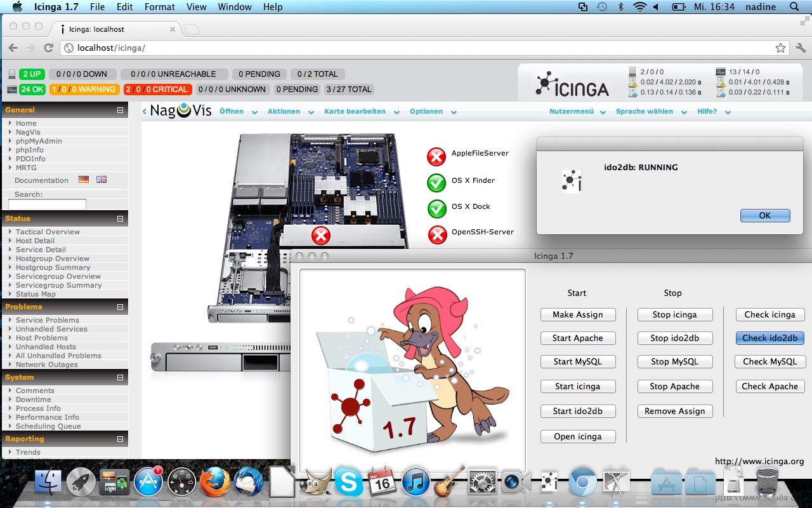Click the Start MySQL button
The image size is (812, 508).
577,361
